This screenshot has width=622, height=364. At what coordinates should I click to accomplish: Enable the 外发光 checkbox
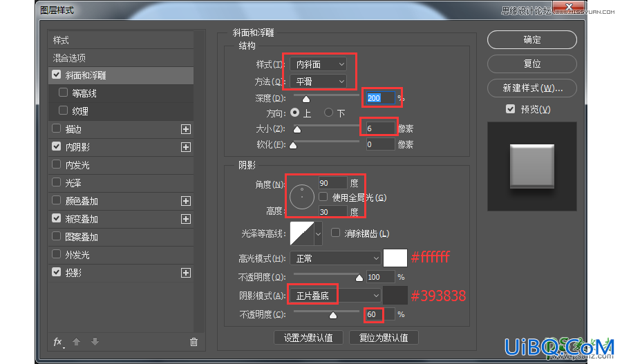[57, 254]
